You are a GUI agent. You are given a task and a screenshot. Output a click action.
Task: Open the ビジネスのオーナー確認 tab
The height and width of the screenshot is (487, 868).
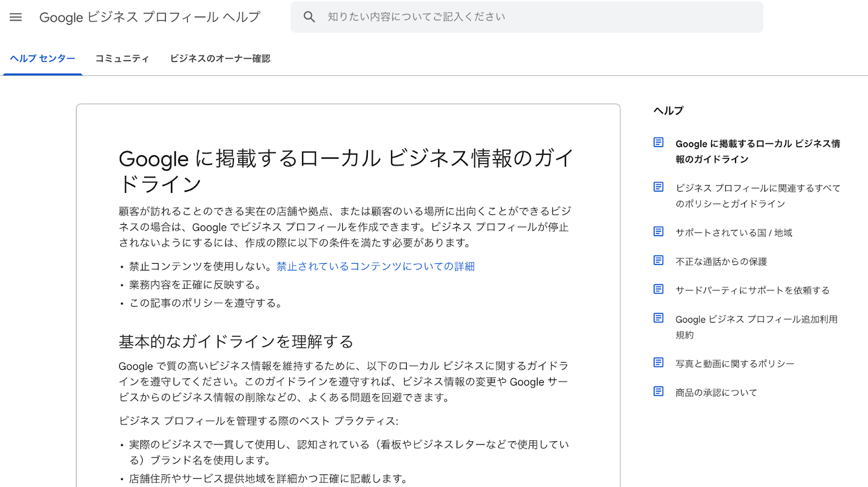(x=220, y=59)
